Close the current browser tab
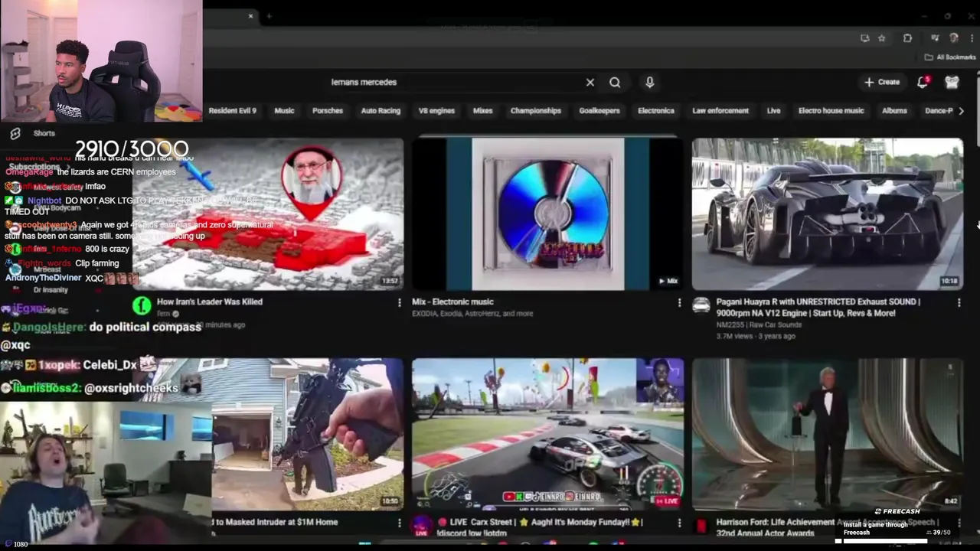The height and width of the screenshot is (551, 980). tap(250, 16)
